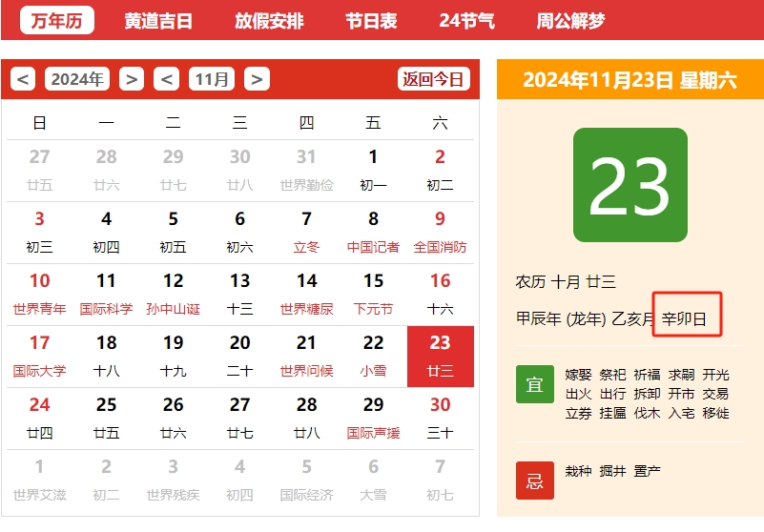Select November 19 十九
Screen dimensions: 764x532
coord(173,357)
